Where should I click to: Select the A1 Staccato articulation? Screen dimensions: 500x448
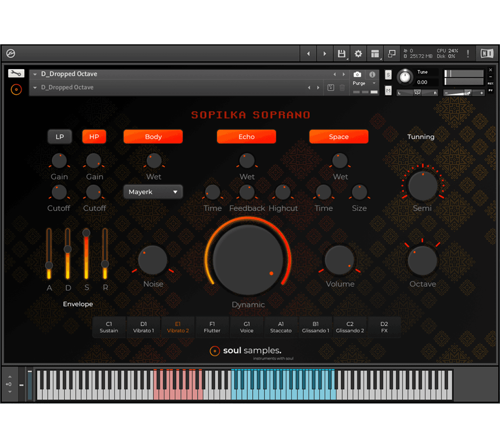[281, 327]
